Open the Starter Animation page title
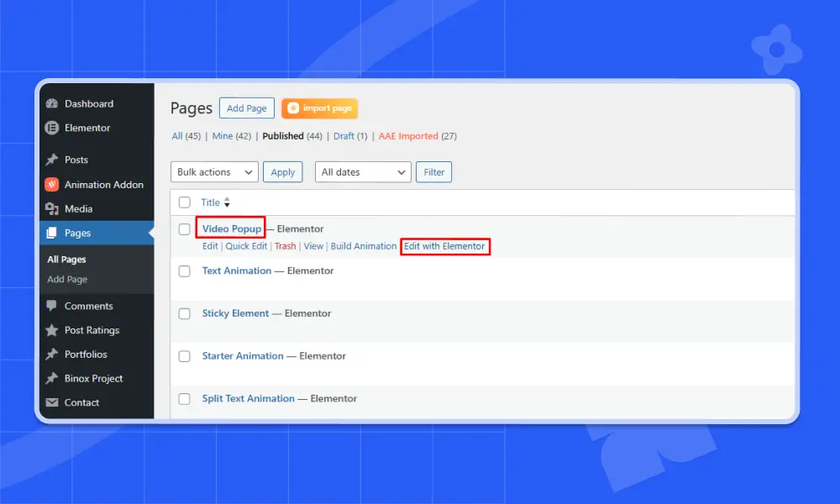The height and width of the screenshot is (504, 840). click(x=243, y=355)
